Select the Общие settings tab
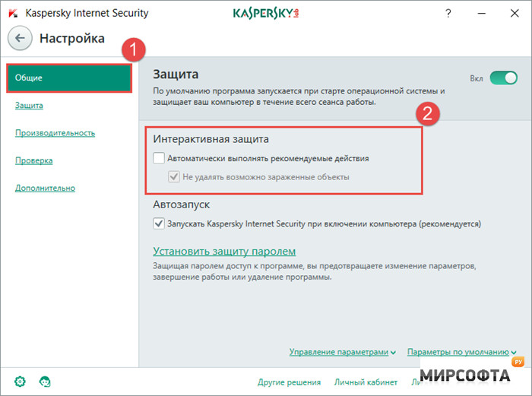Screen dimensions: 532x396 [69, 78]
